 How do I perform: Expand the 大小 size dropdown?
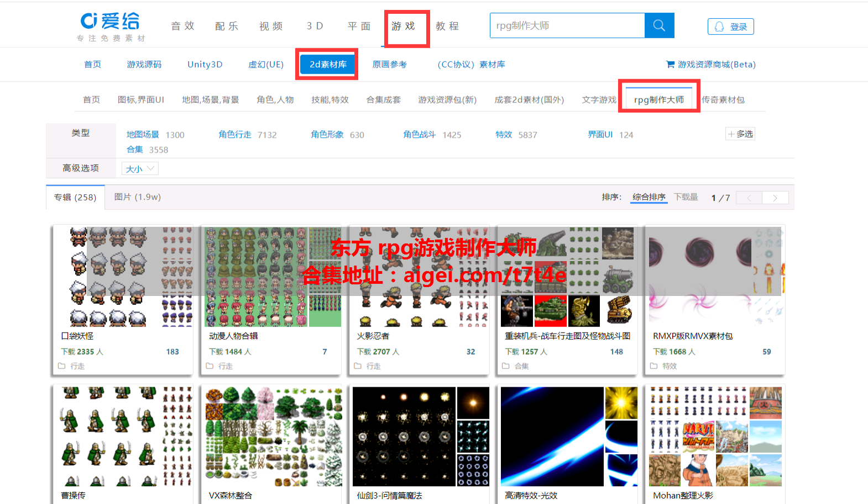(x=140, y=169)
